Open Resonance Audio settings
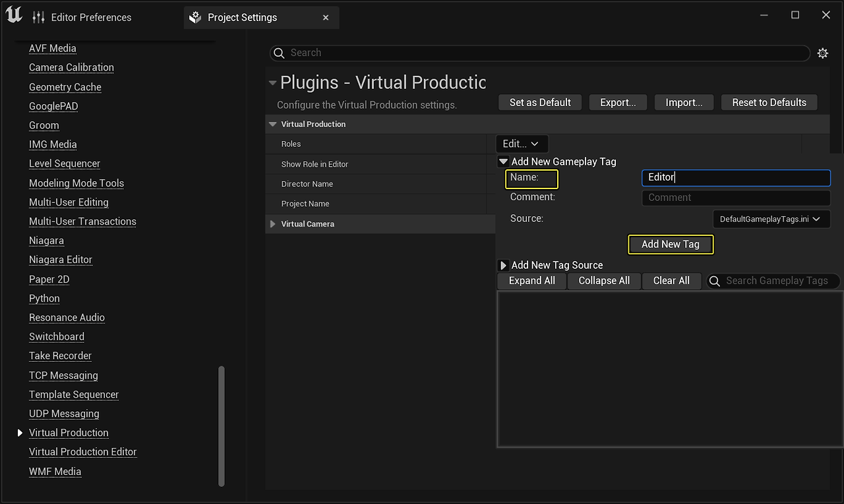Viewport: 844px width, 504px height. (67, 318)
